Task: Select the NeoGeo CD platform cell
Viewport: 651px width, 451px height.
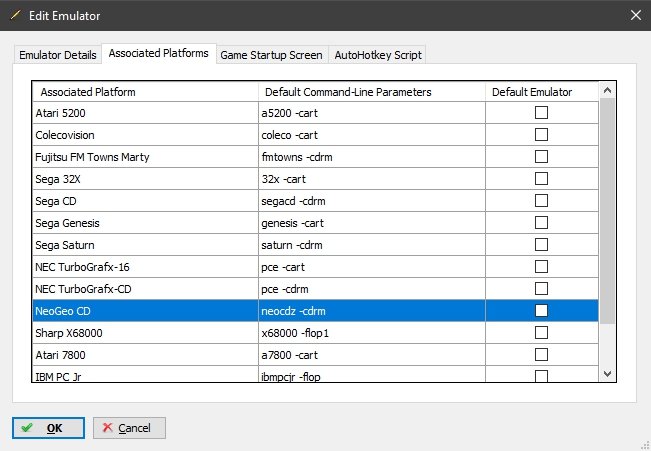Action: [x=145, y=311]
